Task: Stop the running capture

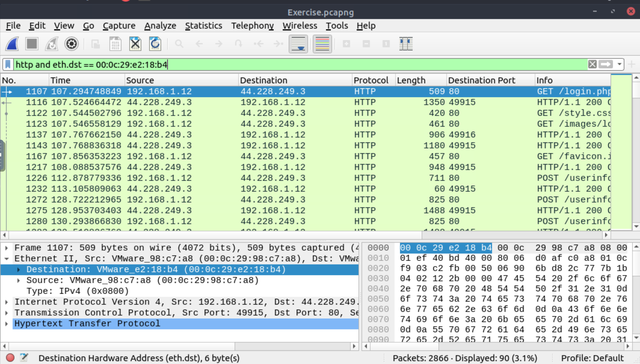Action: pos(32,44)
